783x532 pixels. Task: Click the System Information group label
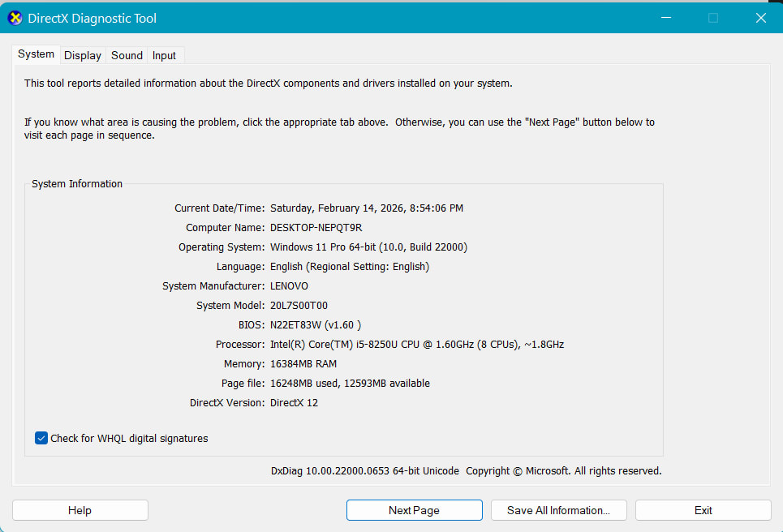[77, 183]
